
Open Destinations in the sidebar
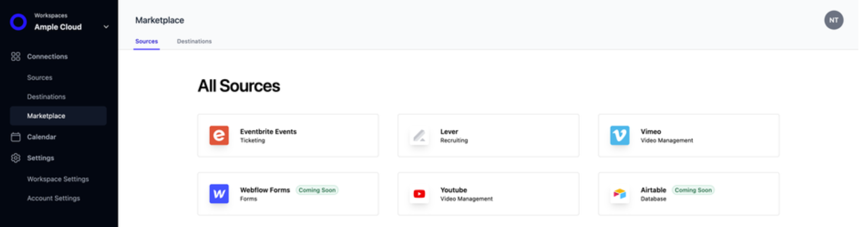tap(46, 97)
